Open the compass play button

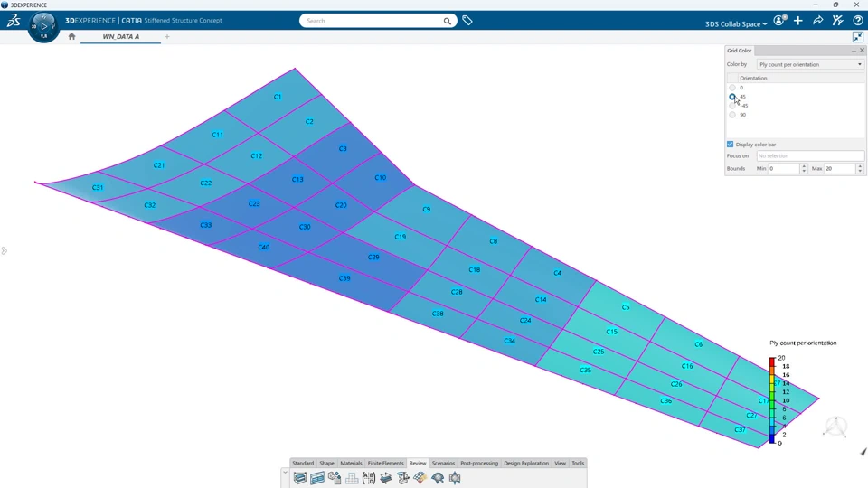[x=43, y=26]
